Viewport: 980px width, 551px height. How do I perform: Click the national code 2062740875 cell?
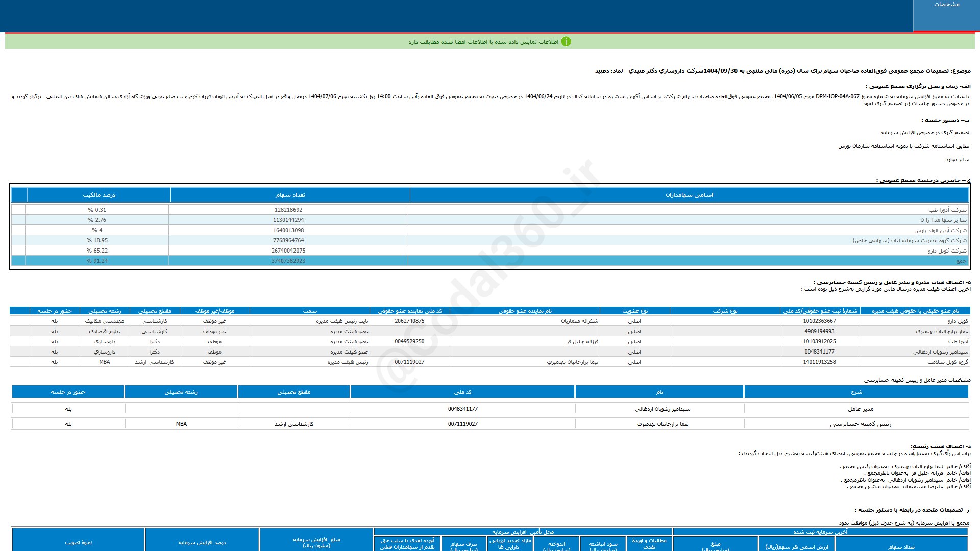(x=409, y=321)
